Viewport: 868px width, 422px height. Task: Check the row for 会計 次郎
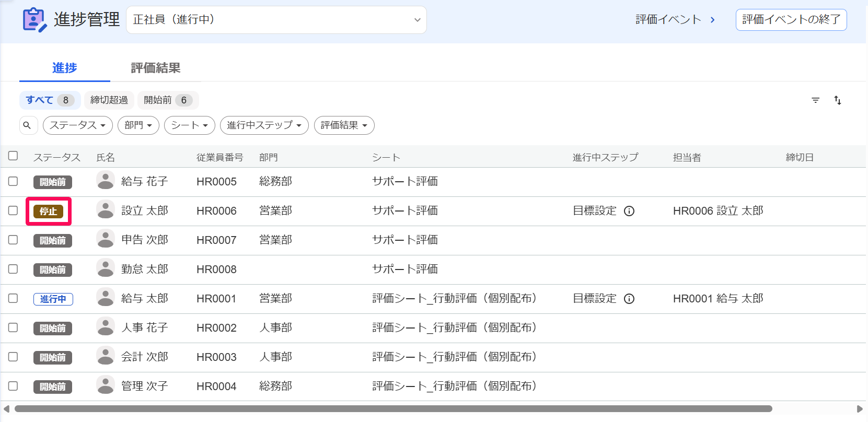13,357
